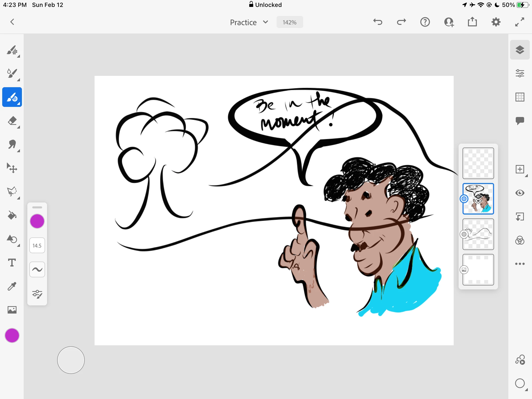Open the Layer Properties panel
The image size is (532, 399).
(x=520, y=73)
